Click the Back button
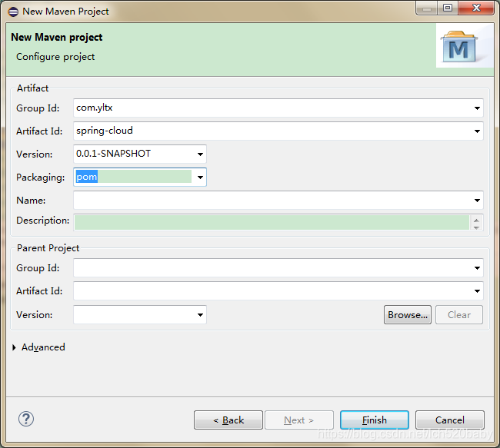The height and width of the screenshot is (448, 500). point(228,420)
